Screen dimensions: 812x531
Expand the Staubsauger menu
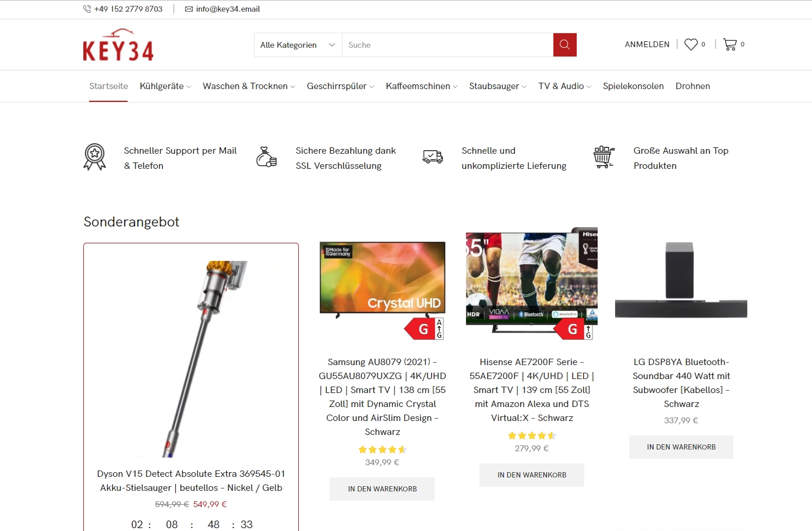pyautogui.click(x=498, y=86)
